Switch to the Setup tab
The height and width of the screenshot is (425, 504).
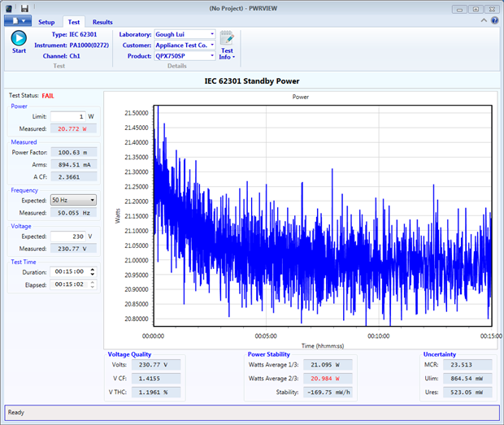pyautogui.click(x=46, y=22)
